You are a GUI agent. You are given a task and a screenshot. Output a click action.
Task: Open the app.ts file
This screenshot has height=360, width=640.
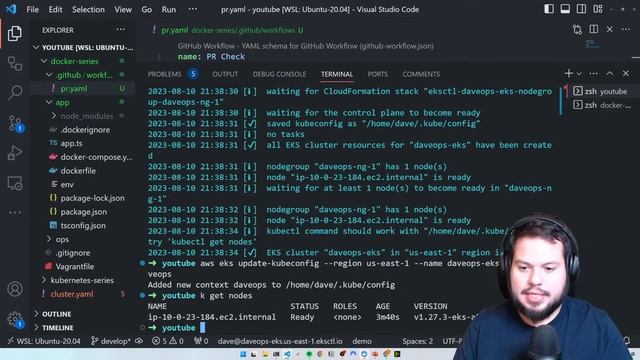[x=83, y=143]
